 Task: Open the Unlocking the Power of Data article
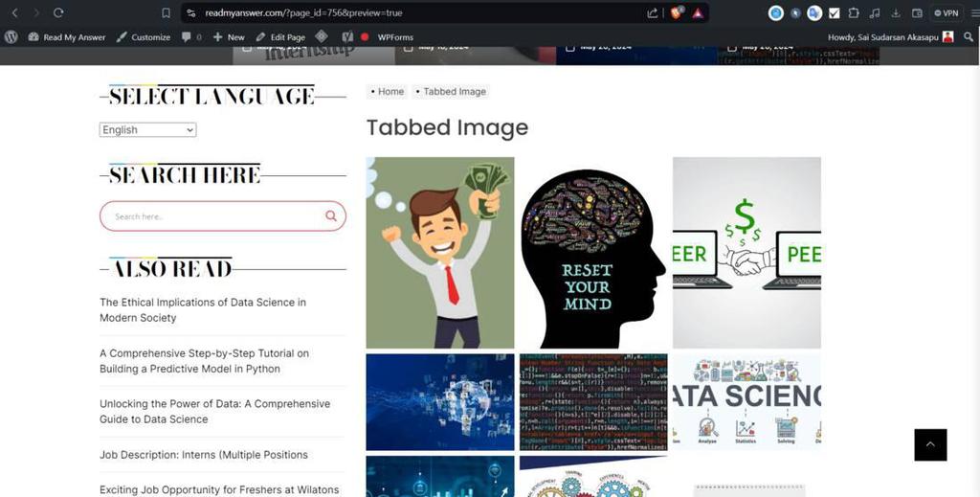click(x=215, y=412)
